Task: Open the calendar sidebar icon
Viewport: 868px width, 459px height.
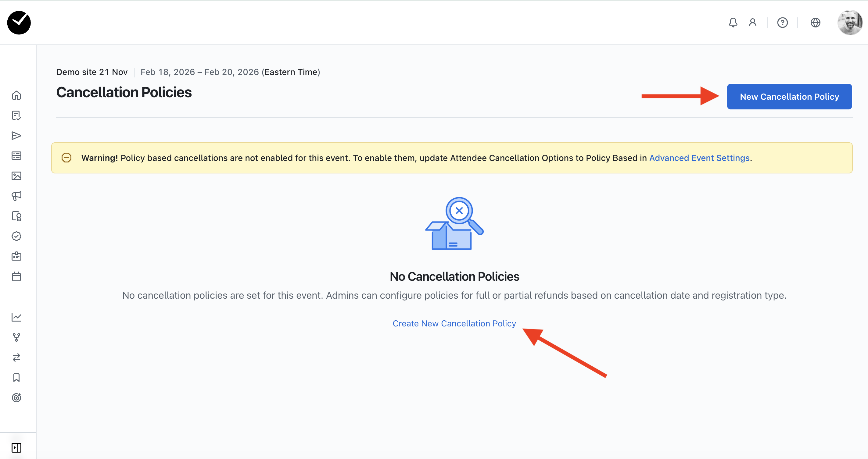Action: (x=16, y=276)
